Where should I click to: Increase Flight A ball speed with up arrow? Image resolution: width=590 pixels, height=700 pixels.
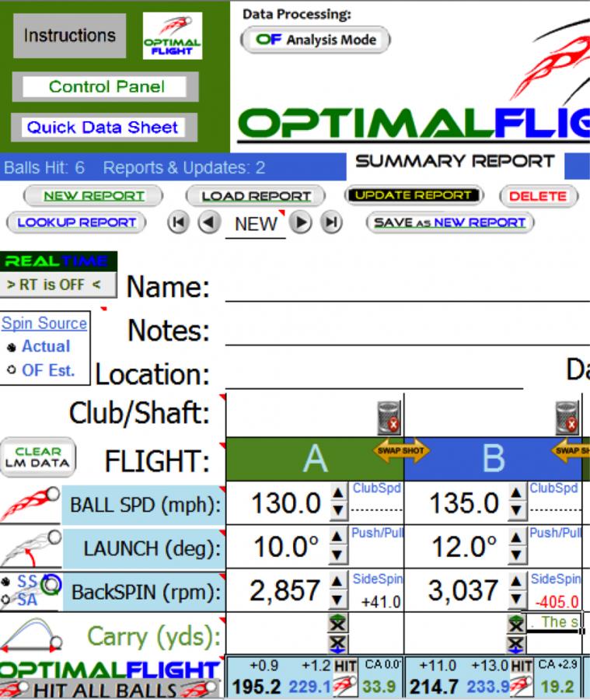click(337, 496)
